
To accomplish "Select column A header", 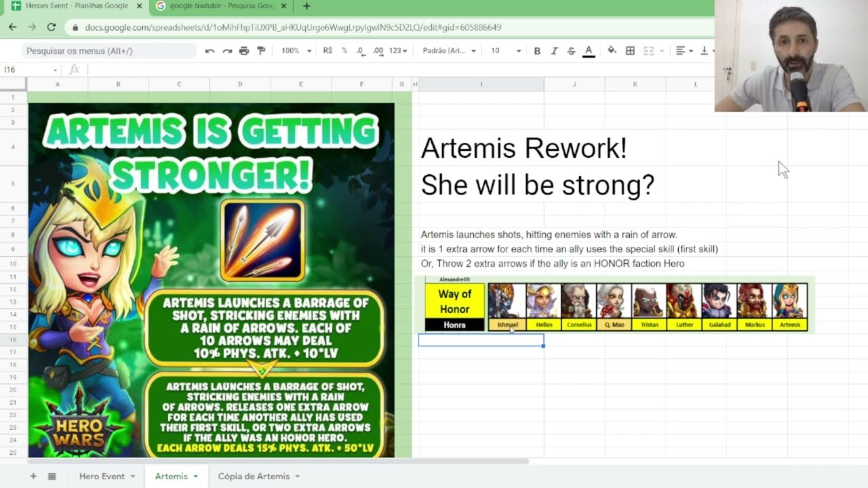I will pos(57,84).
